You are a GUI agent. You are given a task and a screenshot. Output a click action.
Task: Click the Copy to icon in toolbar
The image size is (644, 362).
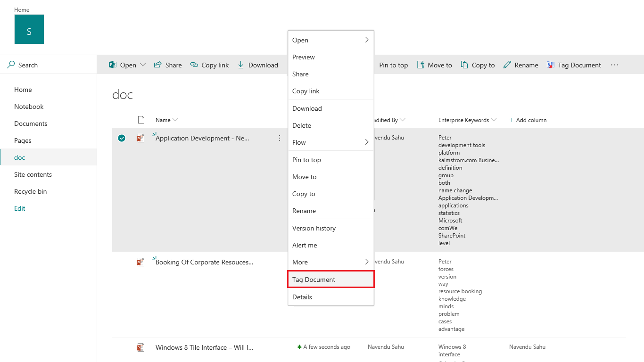464,65
